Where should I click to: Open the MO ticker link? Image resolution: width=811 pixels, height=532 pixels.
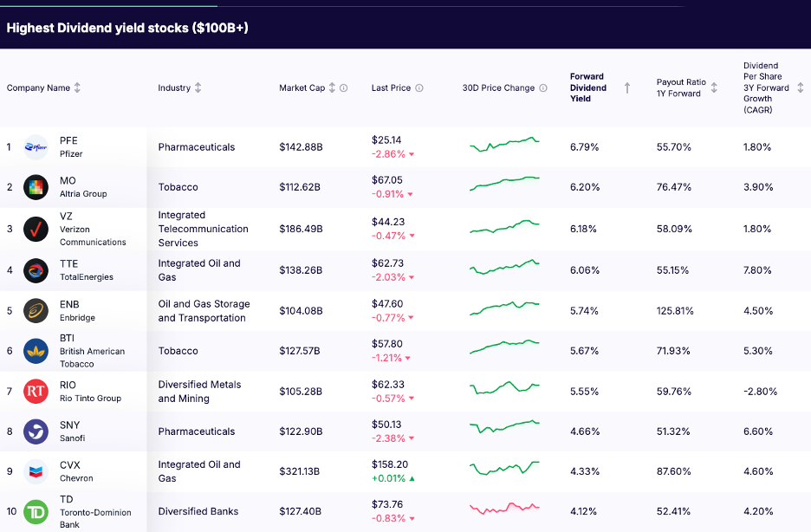click(68, 180)
